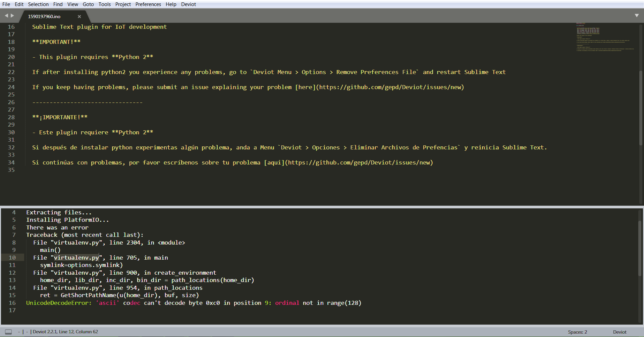Open the Deviot menu
Screen dimensions: 644x337
coord(189,4)
